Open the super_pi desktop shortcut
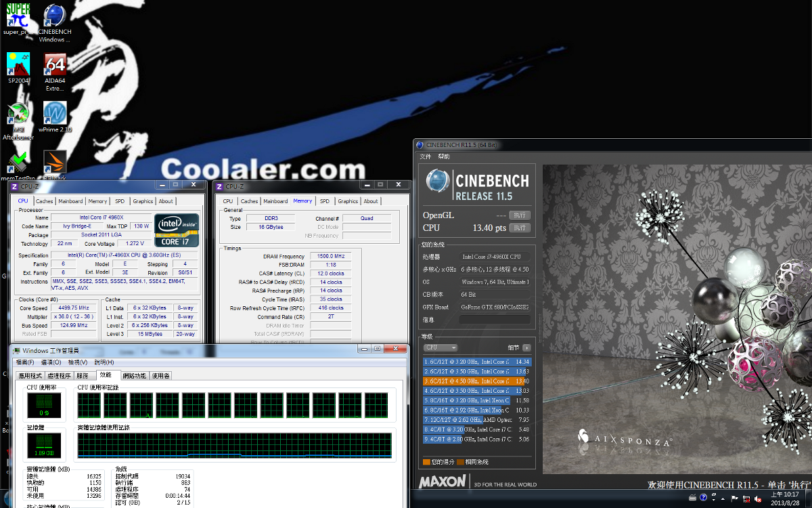Screen dimensions: 812x508 point(18,19)
